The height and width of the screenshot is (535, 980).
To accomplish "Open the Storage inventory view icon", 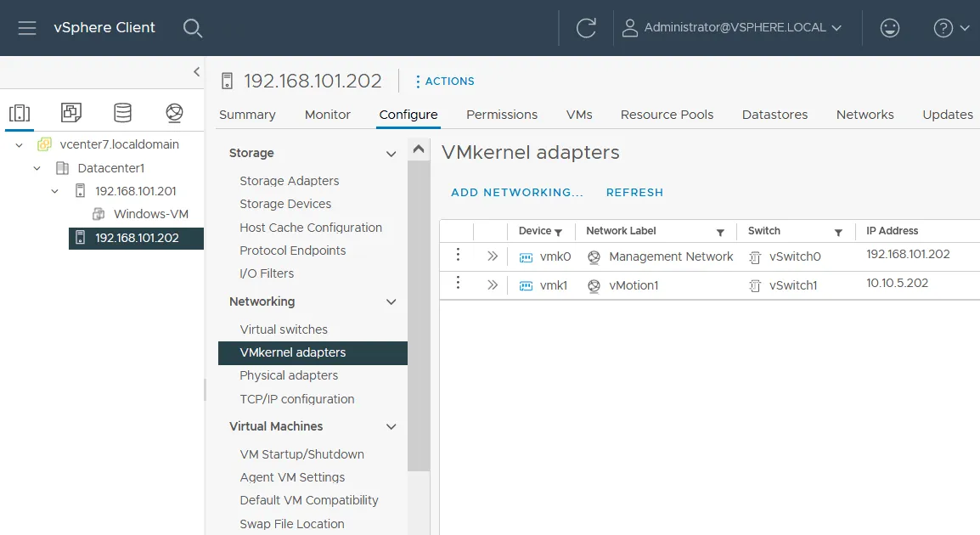I will pyautogui.click(x=121, y=110).
